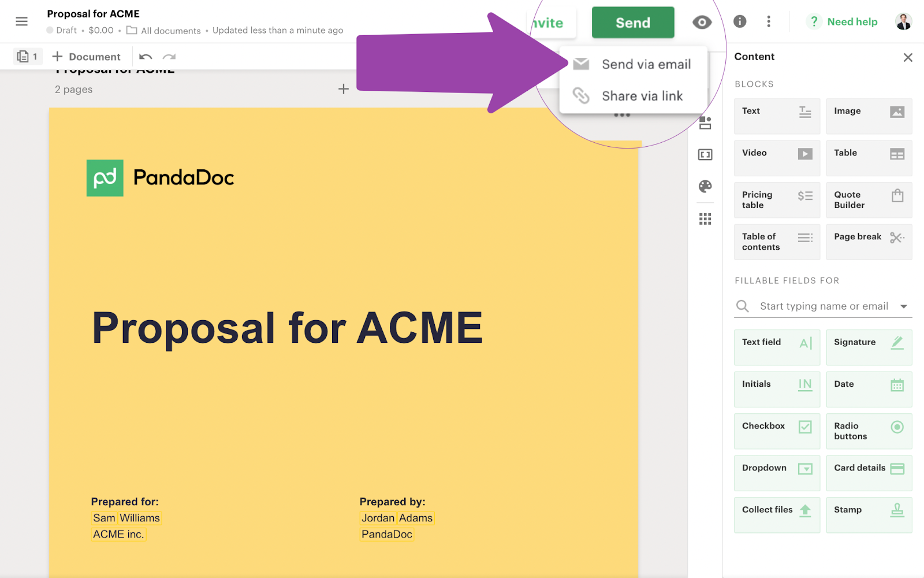
Task: Open document info panel
Action: tap(740, 21)
